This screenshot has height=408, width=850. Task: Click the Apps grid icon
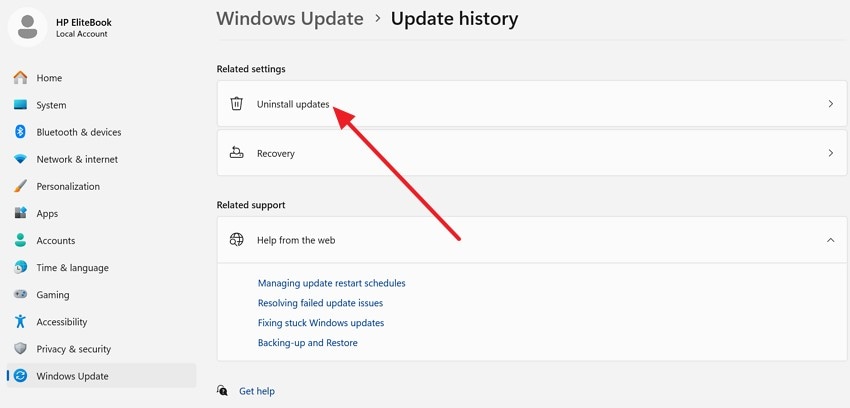click(x=20, y=213)
